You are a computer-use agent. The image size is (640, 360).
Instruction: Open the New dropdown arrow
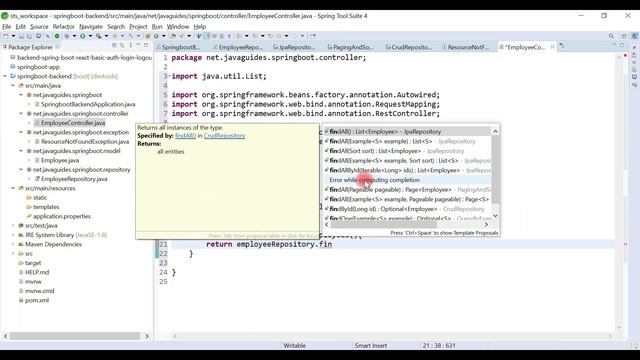(13, 36)
